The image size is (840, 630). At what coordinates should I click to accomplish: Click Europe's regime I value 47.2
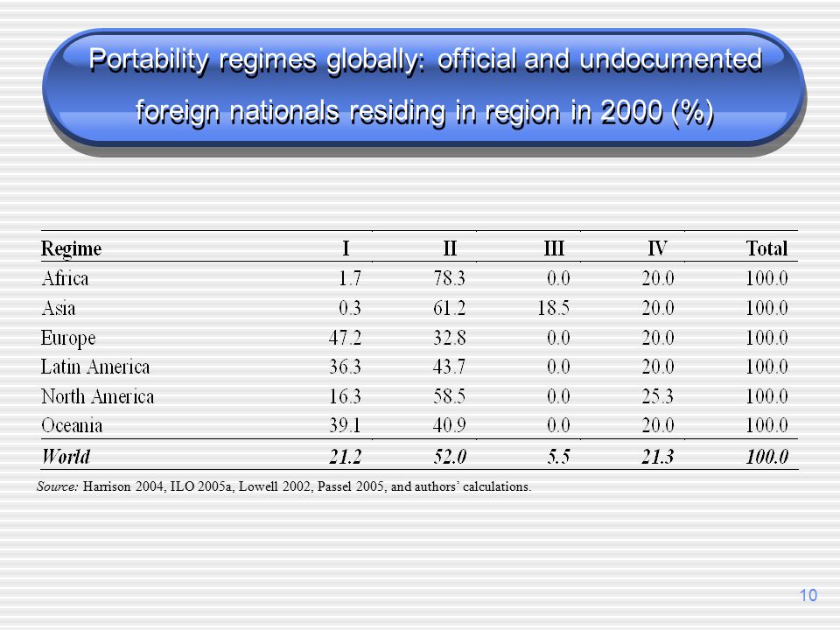tap(345, 338)
